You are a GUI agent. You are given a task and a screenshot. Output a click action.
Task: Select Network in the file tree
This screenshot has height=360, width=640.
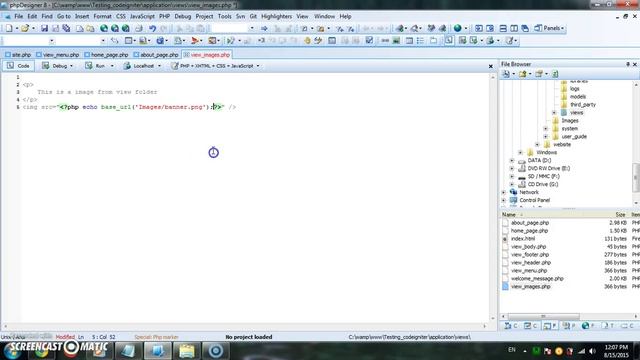(529, 192)
